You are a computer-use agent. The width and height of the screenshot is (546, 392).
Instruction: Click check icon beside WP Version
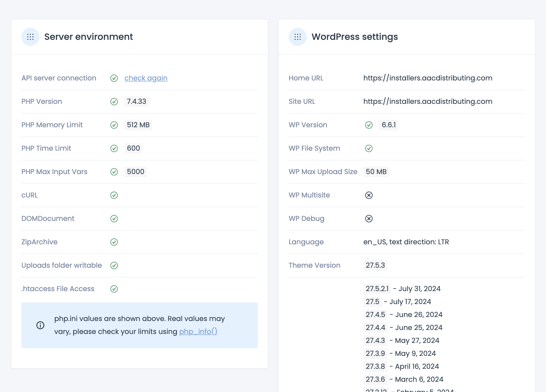369,125
